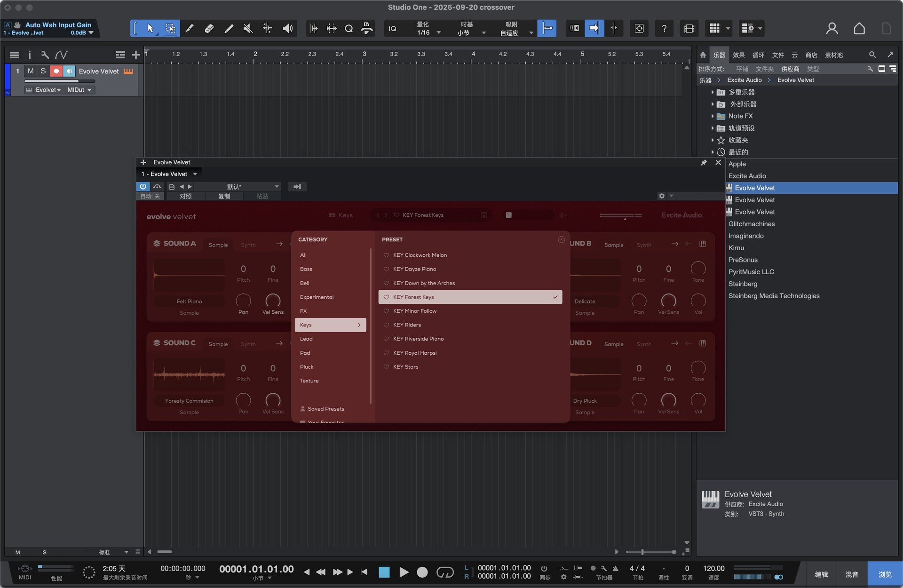Open the Quantize panel Q icon
The image size is (903, 588).
coord(349,29)
